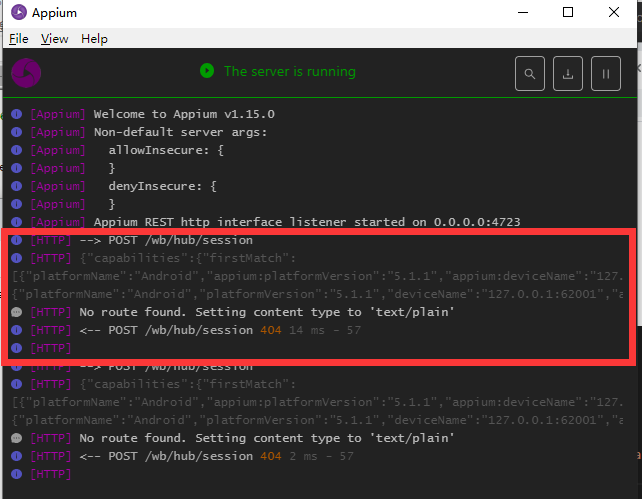Click info icon beside '404 2 ms' line
The height and width of the screenshot is (499, 642).
click(x=16, y=456)
